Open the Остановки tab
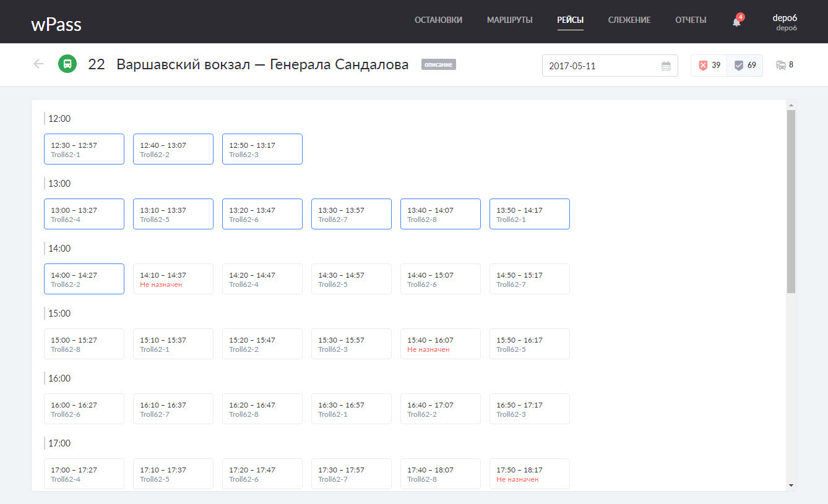This screenshot has width=828, height=504. [x=438, y=20]
